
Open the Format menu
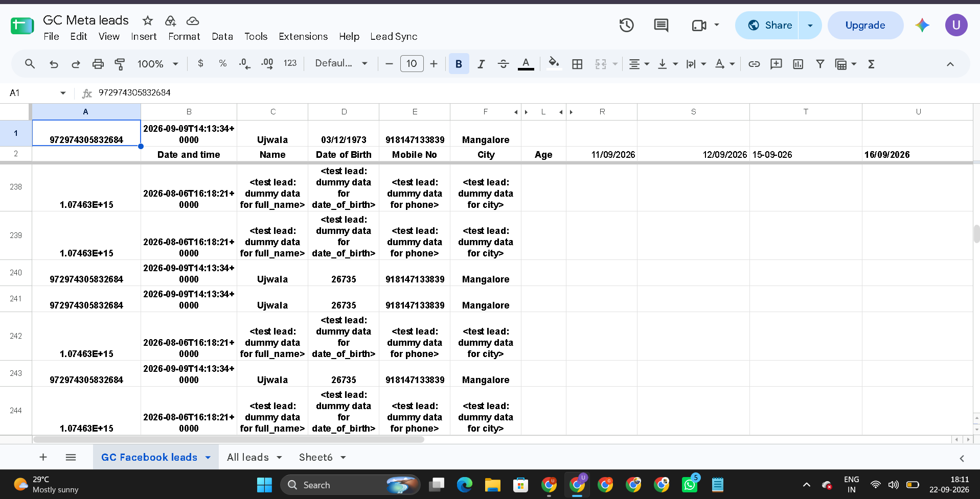coord(184,36)
